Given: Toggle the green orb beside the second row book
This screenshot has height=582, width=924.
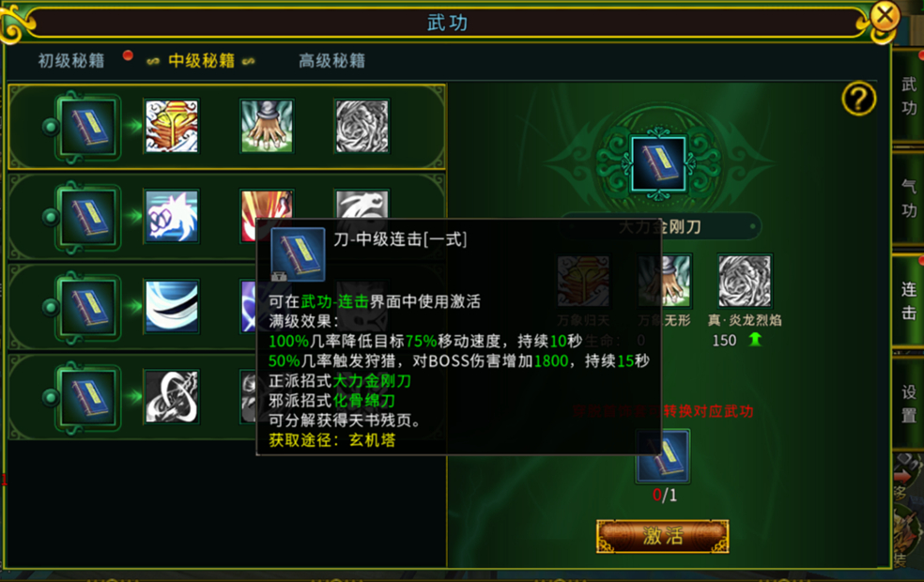Looking at the screenshot, I should 51,217.
